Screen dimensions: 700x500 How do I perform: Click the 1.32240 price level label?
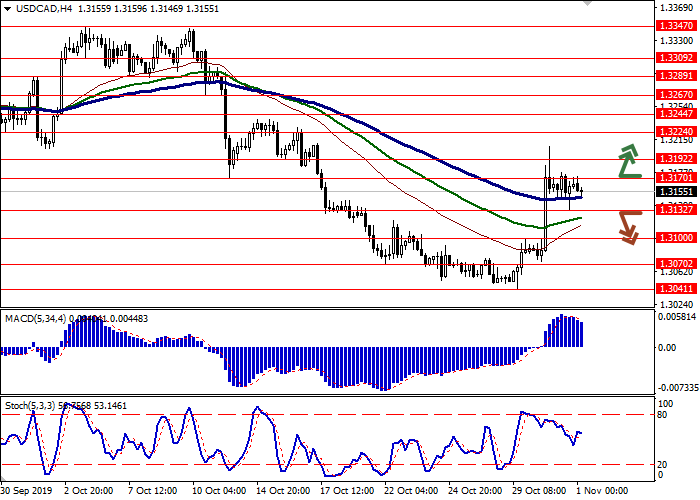click(x=673, y=131)
